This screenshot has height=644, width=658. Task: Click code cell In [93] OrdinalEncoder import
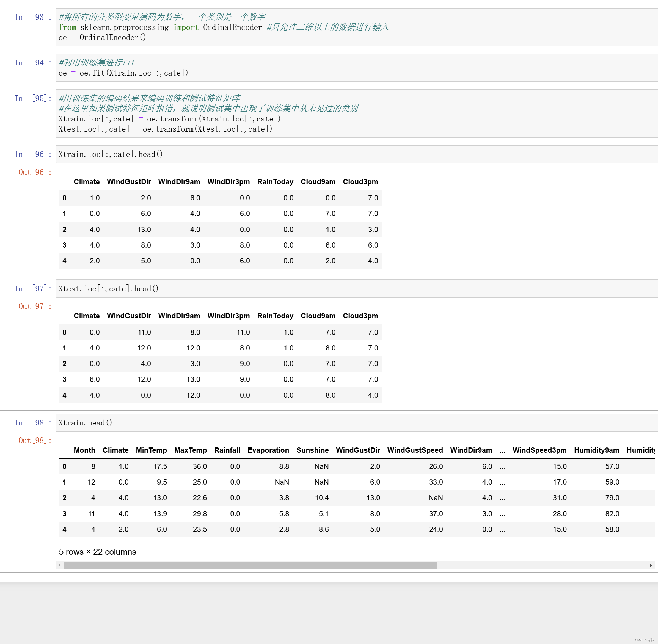click(x=357, y=27)
